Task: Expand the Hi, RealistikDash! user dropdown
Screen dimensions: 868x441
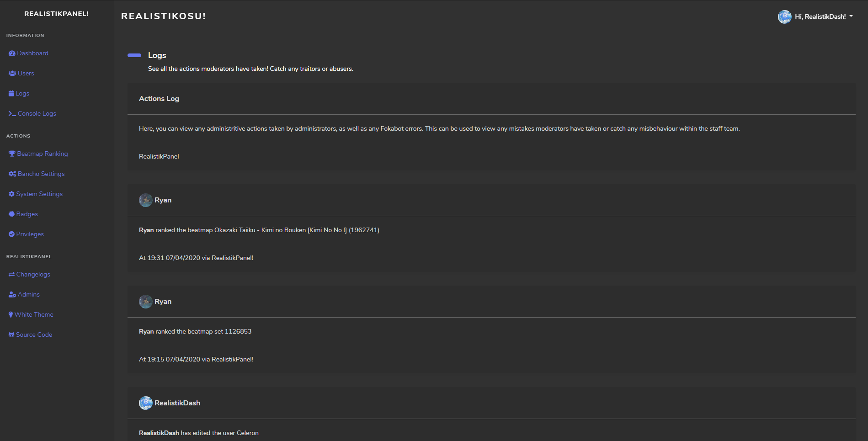Action: point(815,17)
